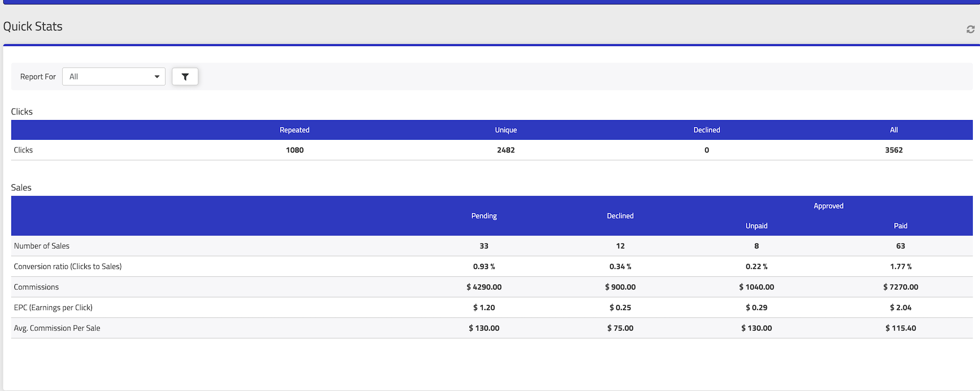Click the Conversion ratio (Clicks to Sales) label

(x=68, y=266)
